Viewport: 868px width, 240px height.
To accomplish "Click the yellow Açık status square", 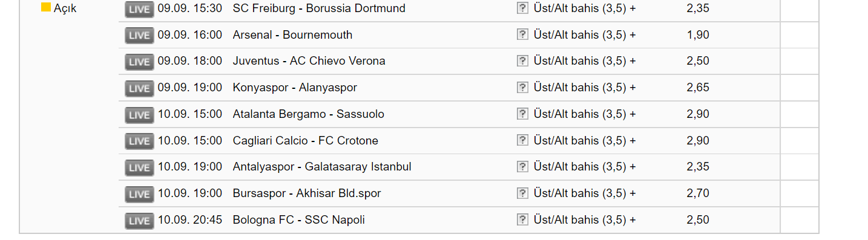I will coord(45,8).
